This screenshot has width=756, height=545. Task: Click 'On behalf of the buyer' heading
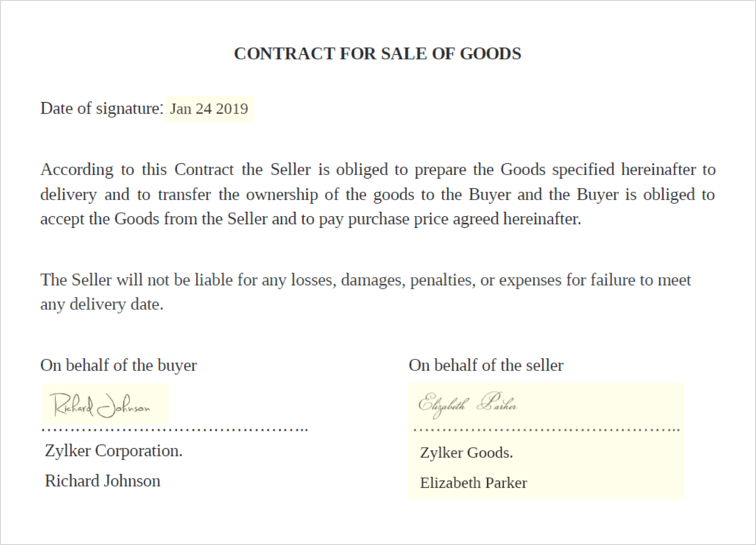[x=119, y=365]
